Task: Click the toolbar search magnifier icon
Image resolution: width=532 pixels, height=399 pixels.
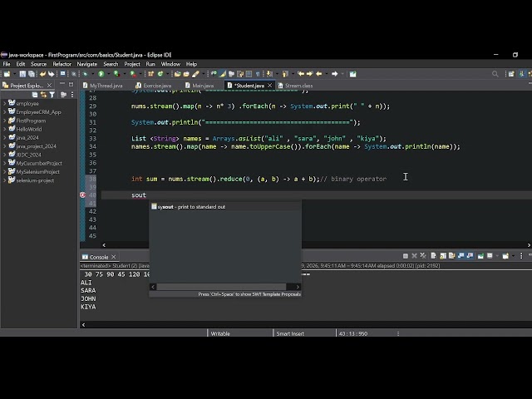Action: coord(495,74)
